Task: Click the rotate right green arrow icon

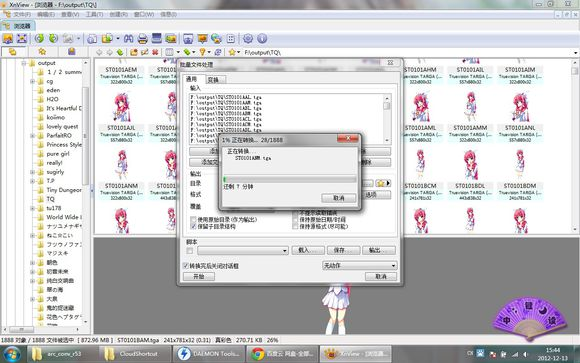Action: pos(54,38)
